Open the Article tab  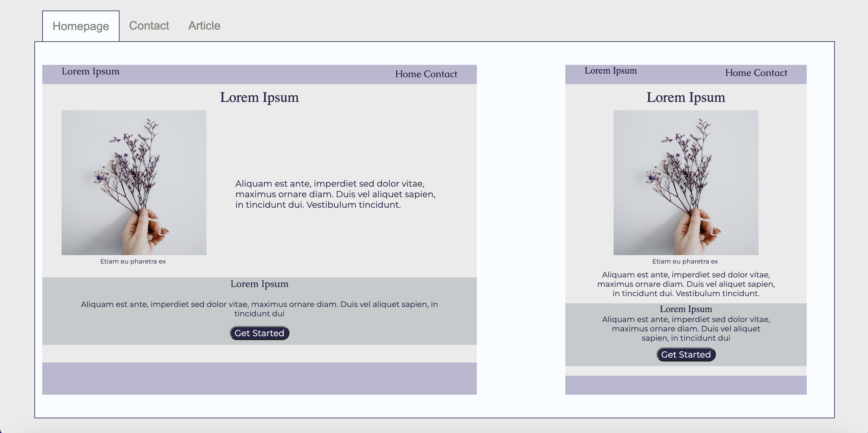(204, 26)
